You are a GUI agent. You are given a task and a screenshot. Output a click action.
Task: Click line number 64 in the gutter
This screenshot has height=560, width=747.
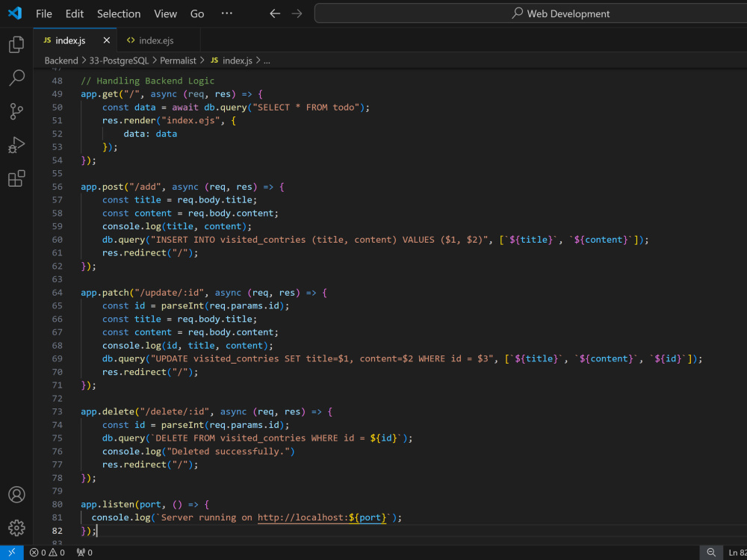57,293
